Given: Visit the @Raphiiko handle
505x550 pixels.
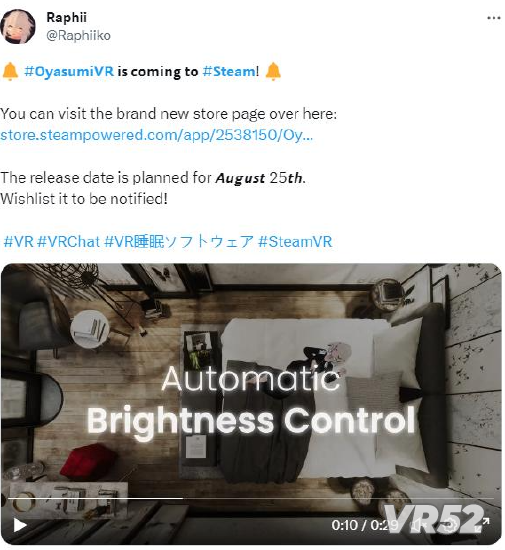Looking at the screenshot, I should [x=78, y=35].
